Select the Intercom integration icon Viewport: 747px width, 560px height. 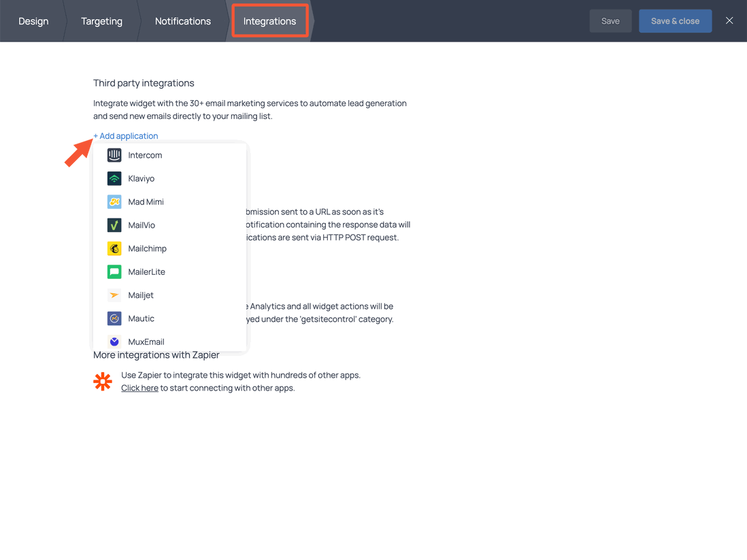[114, 155]
